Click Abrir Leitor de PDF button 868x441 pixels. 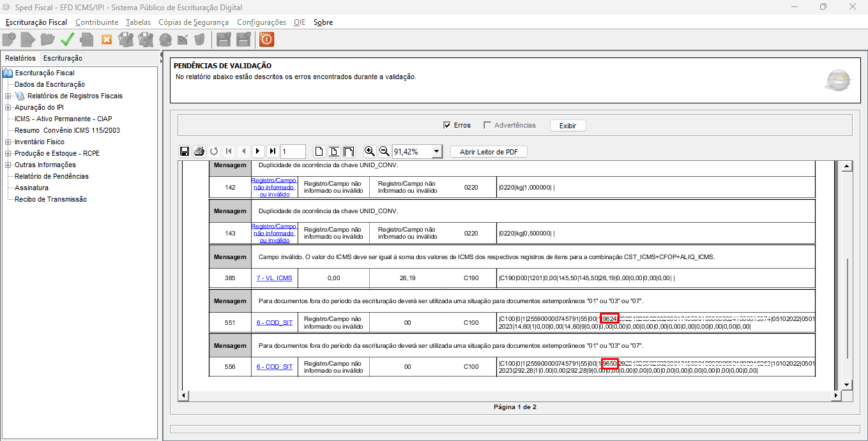tap(489, 151)
